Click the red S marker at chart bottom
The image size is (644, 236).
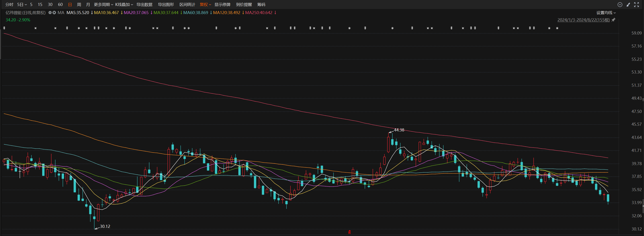point(349,232)
